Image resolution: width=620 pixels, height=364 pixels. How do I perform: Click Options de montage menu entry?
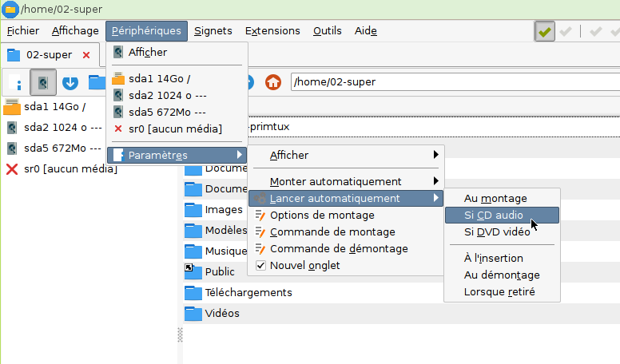click(x=346, y=216)
